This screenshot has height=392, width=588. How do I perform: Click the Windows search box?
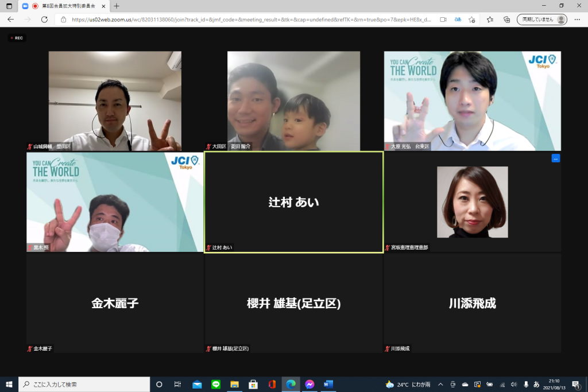coord(84,385)
